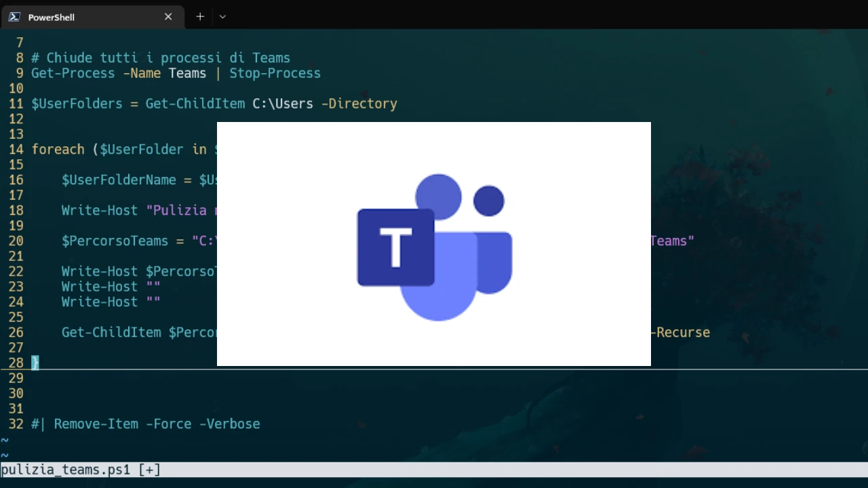
Task: Expand the new tab profile dropdown
Action: coord(222,17)
